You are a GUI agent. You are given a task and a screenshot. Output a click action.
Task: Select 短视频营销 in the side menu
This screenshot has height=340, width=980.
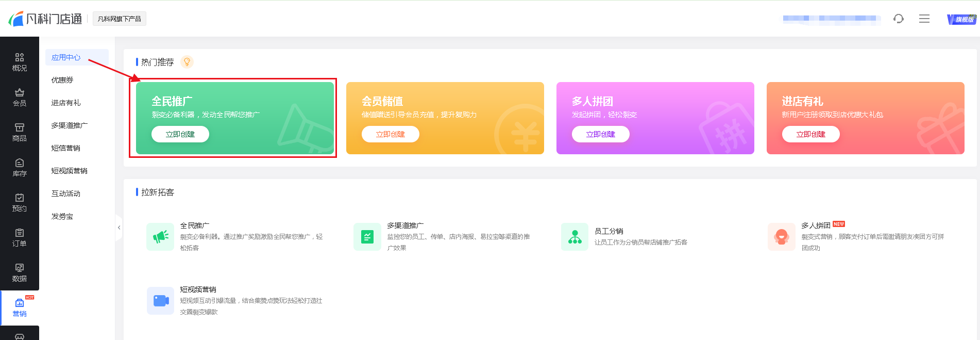click(70, 171)
